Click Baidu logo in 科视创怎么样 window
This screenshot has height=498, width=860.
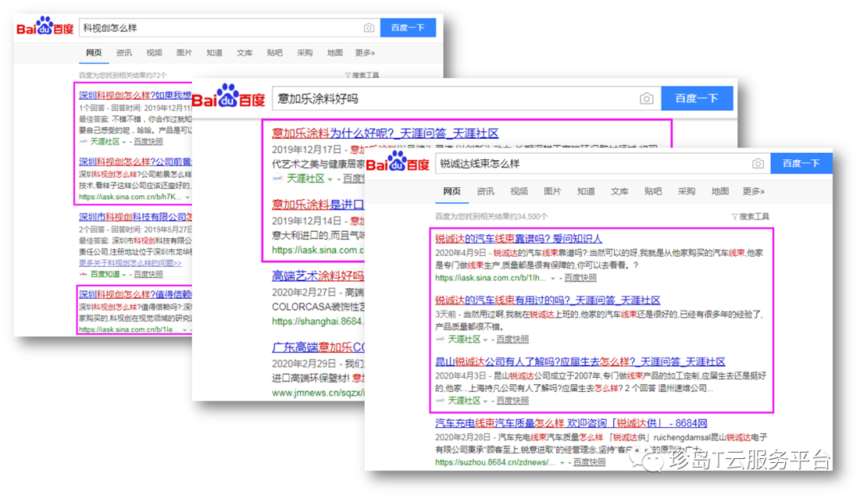click(x=44, y=26)
